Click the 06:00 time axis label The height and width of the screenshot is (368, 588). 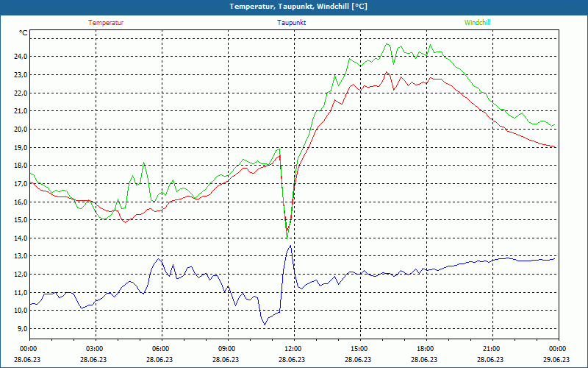tap(159, 349)
